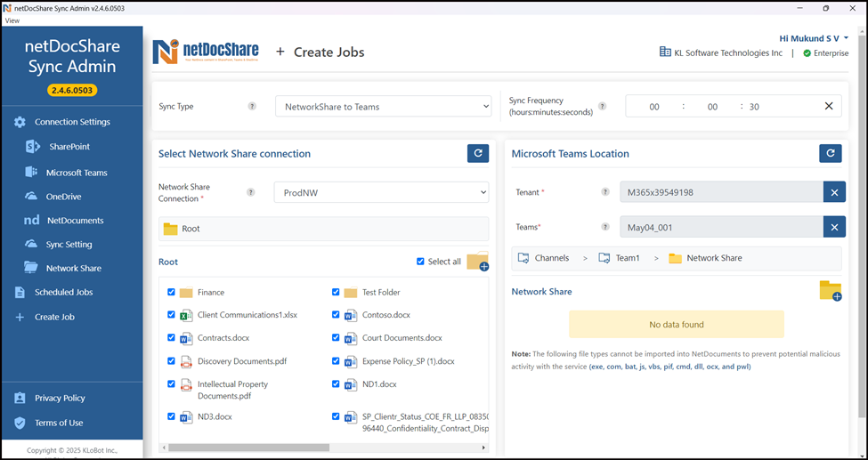The image size is (868, 460).
Task: Open the Sync Type dropdown
Action: click(383, 106)
